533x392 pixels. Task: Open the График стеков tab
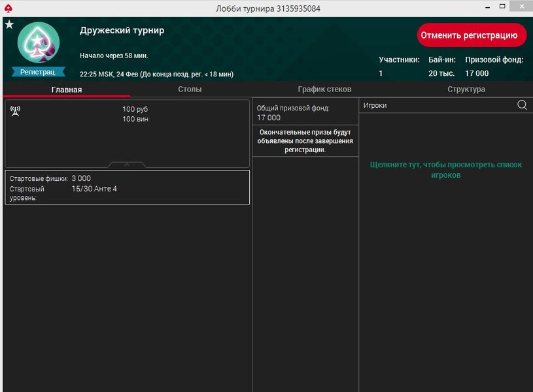(x=324, y=90)
